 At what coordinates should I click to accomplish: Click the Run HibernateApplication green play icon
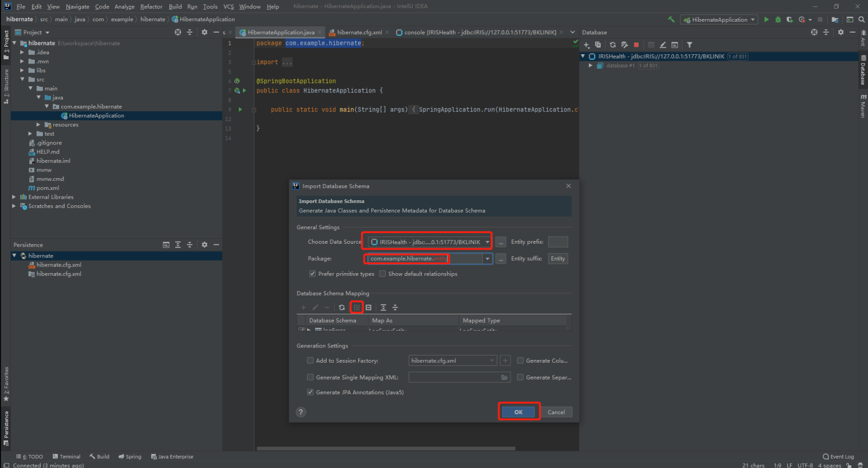(766, 20)
